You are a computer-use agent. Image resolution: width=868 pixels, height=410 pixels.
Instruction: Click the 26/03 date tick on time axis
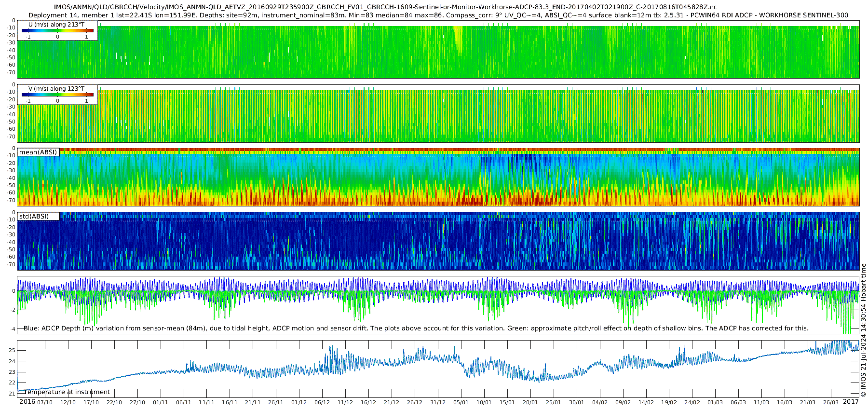coord(831,402)
